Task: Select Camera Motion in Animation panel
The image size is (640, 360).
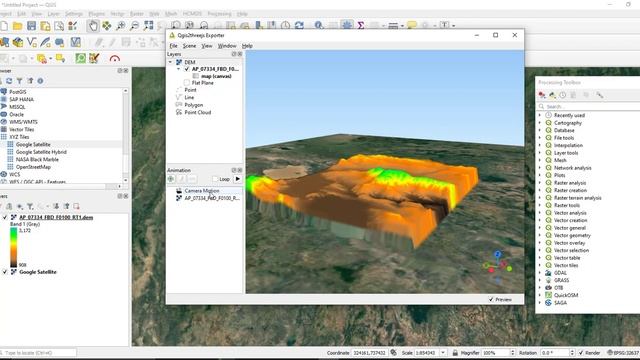Action: 202,191
